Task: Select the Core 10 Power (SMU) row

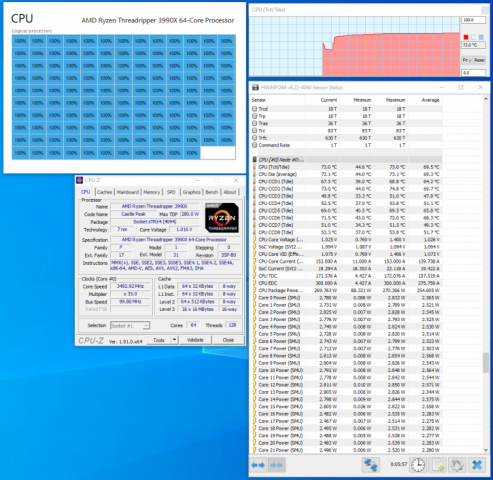Action: [x=346, y=370]
